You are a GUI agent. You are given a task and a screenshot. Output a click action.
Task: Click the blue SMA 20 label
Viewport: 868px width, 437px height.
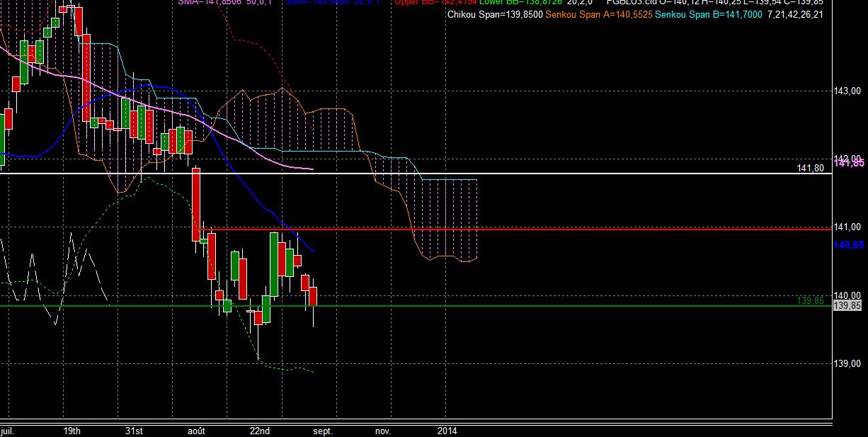333,3
